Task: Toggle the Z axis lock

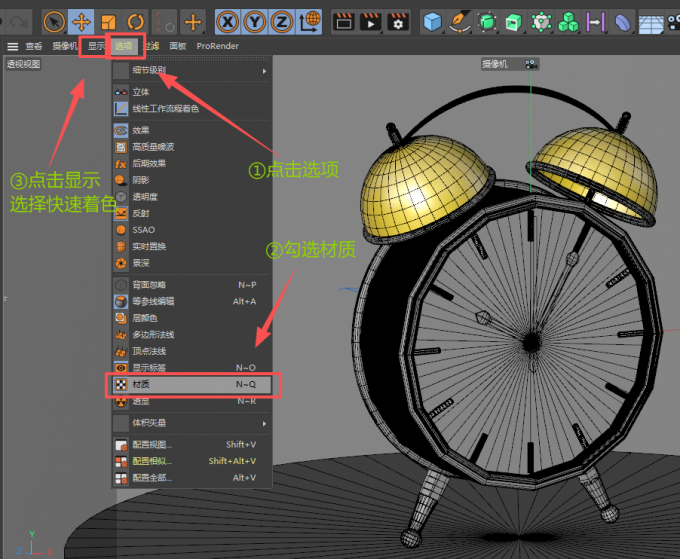Action: tap(282, 21)
